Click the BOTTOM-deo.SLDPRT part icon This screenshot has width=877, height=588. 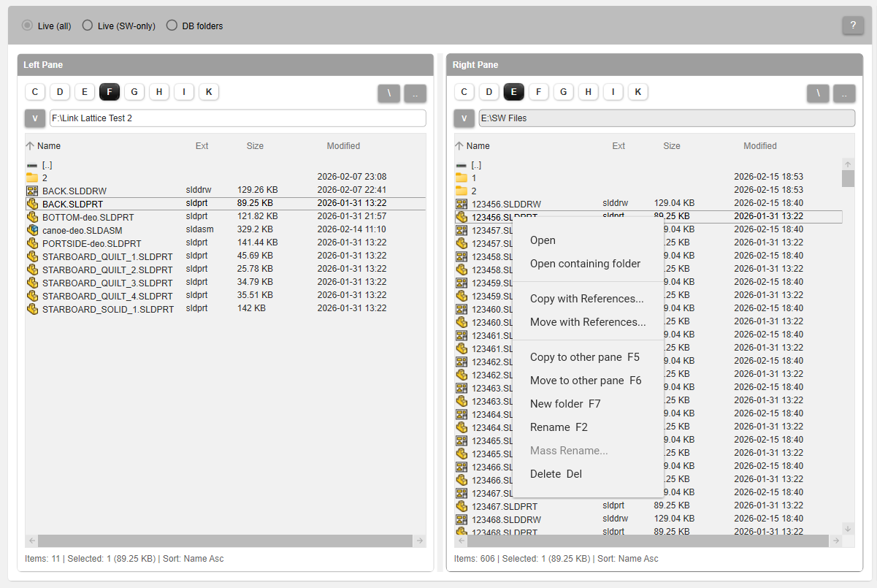(32, 217)
